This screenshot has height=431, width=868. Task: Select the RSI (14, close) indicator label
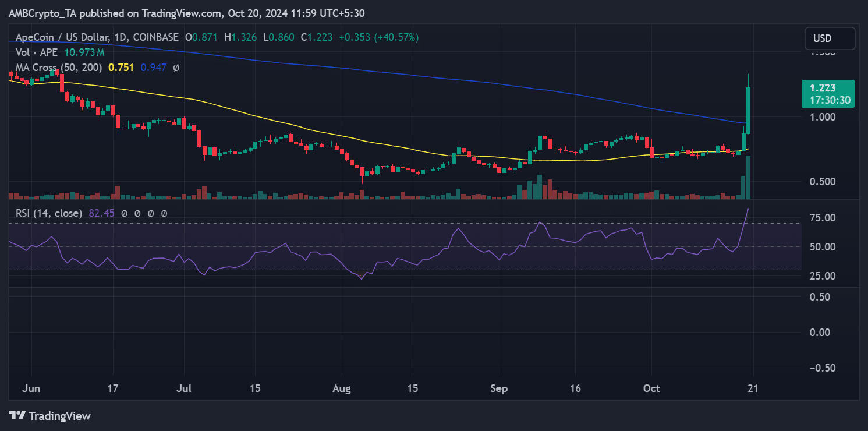49,214
